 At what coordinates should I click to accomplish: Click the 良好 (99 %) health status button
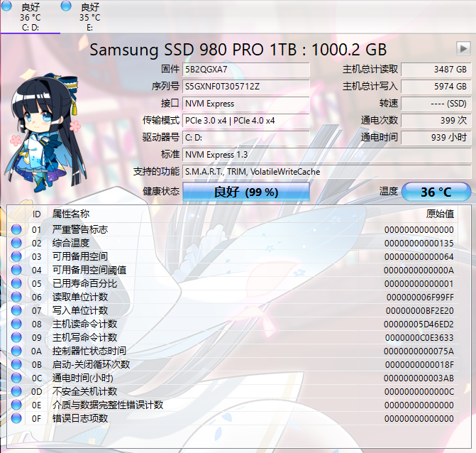pyautogui.click(x=246, y=192)
